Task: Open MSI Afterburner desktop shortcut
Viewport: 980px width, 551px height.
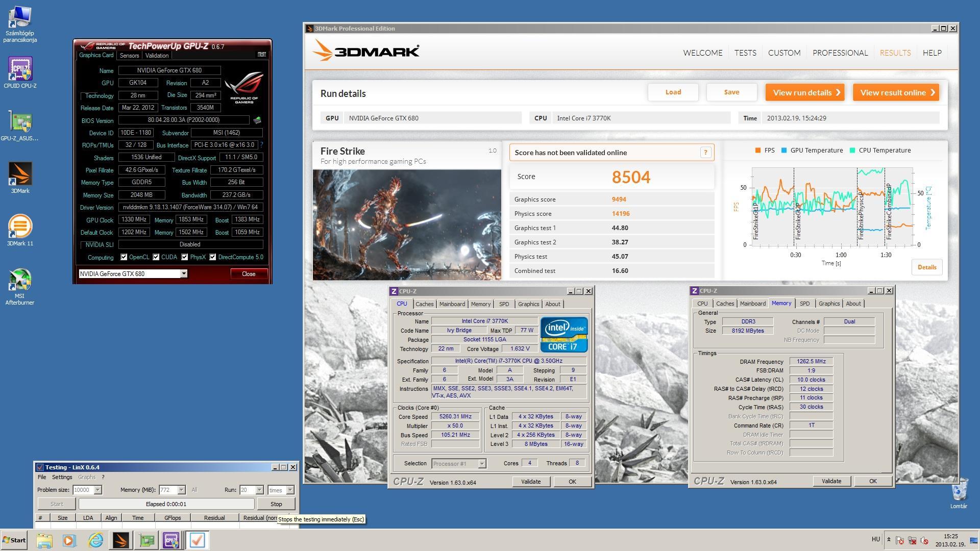Action: pos(20,287)
